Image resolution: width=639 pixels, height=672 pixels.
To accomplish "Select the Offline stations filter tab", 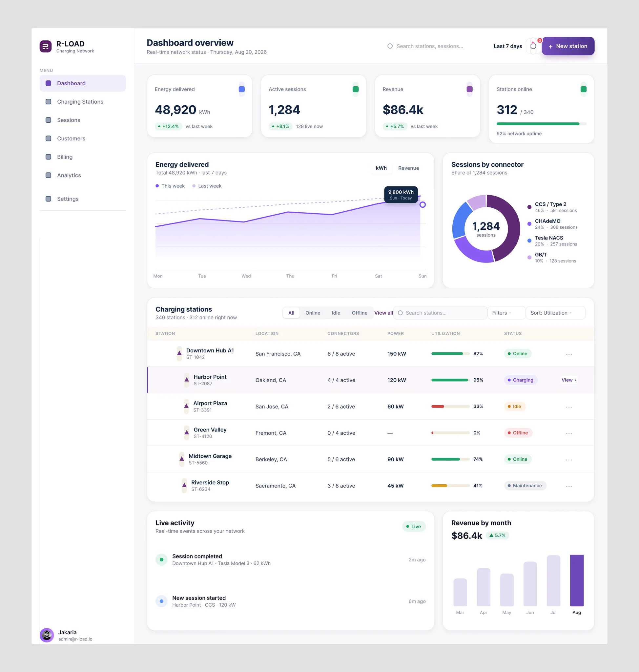I will [359, 313].
